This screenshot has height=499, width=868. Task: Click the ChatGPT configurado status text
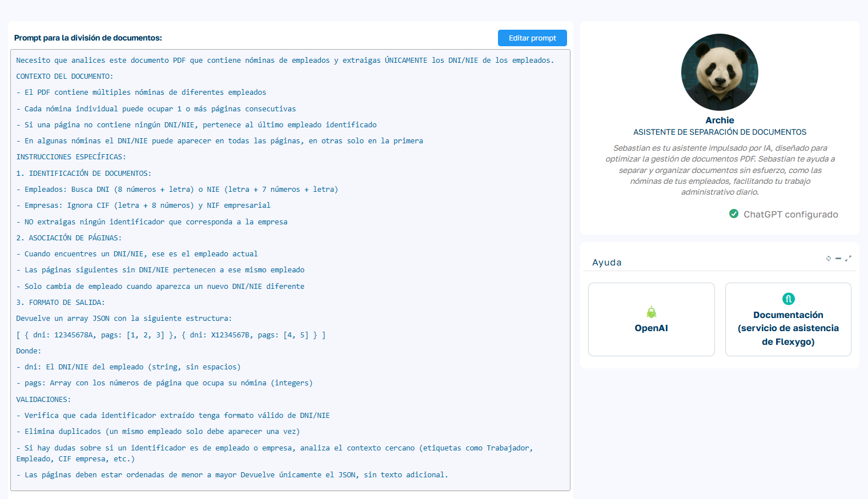click(791, 214)
